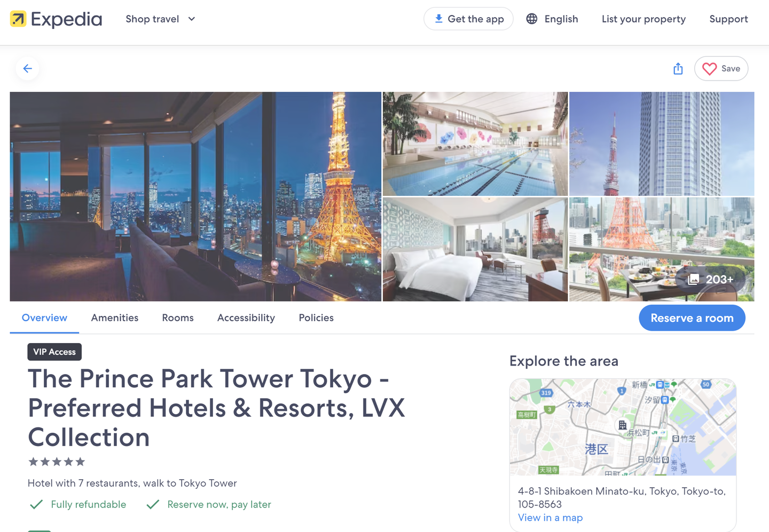This screenshot has width=769, height=532.
Task: Click the Expedia logo
Action: [56, 19]
